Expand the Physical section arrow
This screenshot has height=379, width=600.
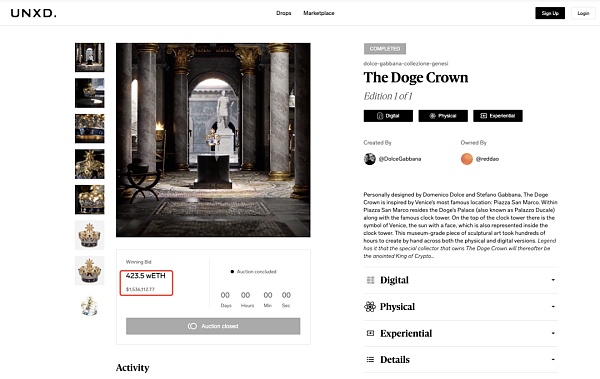553,307
